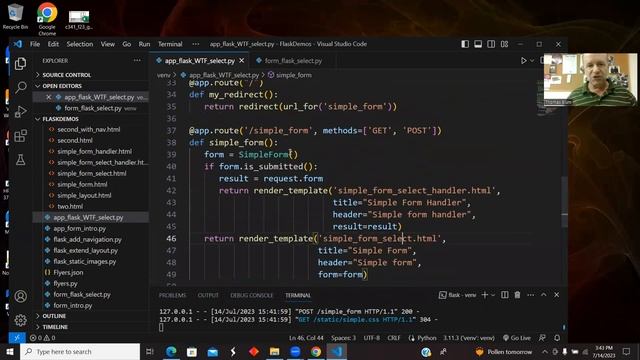The width and height of the screenshot is (640, 360).
Task: Click simple_form breadcrumb symbol
Action: click(290, 75)
